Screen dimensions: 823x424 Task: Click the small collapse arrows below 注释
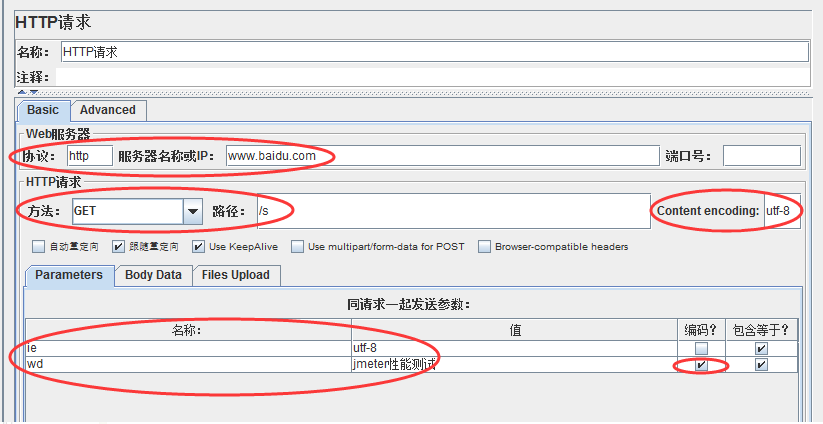pos(28,92)
